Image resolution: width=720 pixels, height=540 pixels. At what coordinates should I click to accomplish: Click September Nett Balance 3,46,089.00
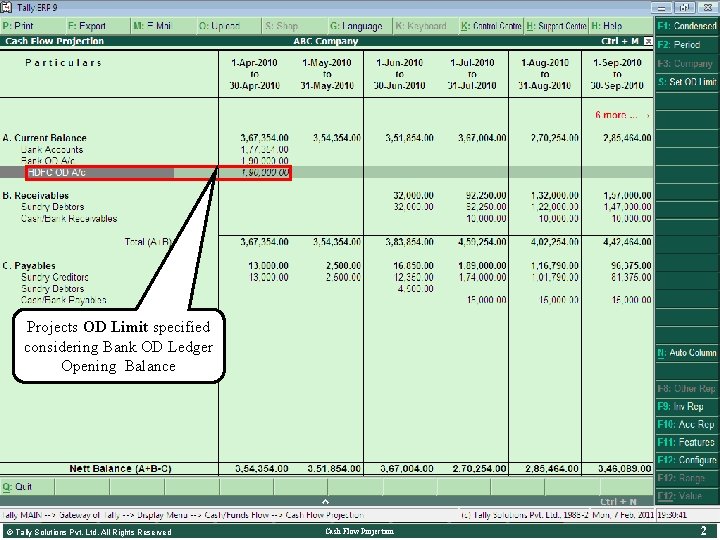click(624, 469)
